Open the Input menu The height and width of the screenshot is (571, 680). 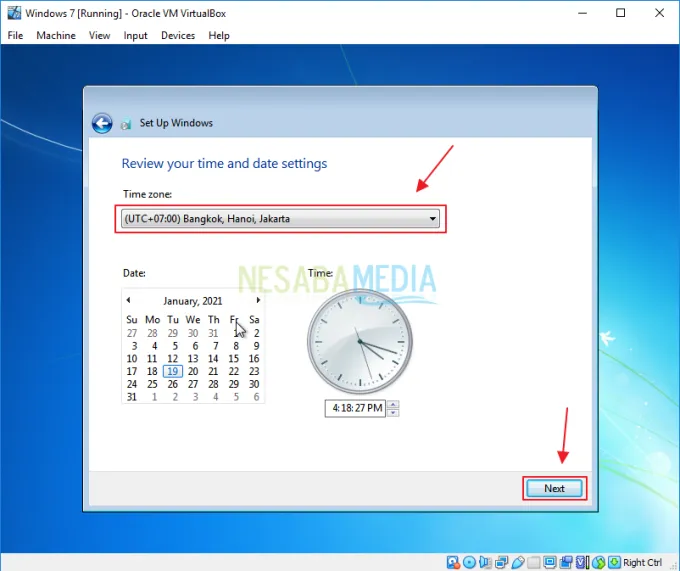coord(135,36)
